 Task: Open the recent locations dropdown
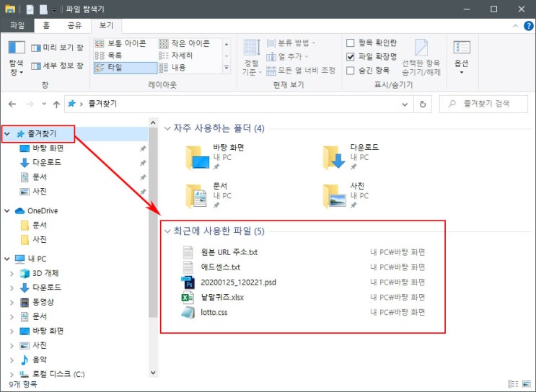(x=44, y=104)
